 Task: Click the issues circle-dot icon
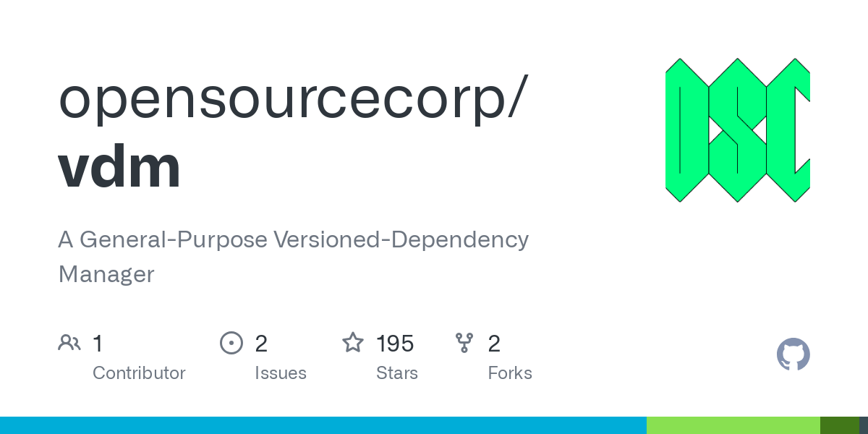231,343
